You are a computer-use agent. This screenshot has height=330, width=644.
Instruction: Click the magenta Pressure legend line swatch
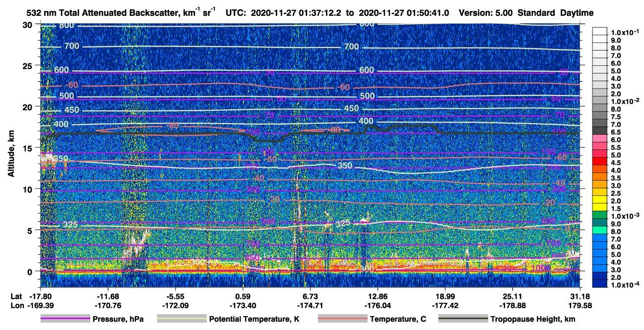point(65,319)
